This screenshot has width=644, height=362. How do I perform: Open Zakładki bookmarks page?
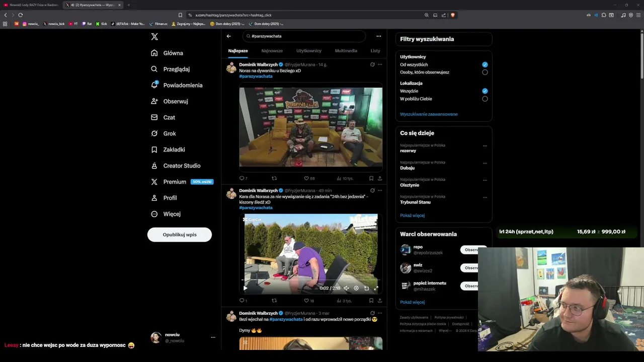click(x=168, y=149)
